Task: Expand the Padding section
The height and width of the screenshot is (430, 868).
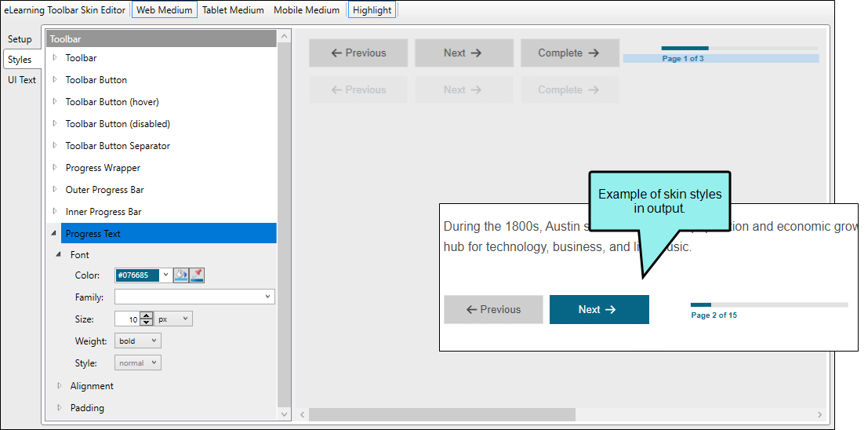Action: [60, 408]
